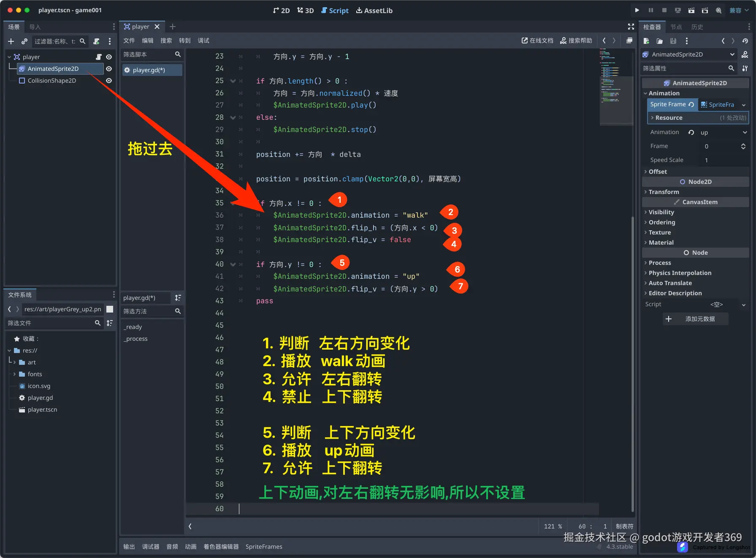The height and width of the screenshot is (558, 756).
Task: Expand the art folder in FileSystem
Action: tap(14, 362)
